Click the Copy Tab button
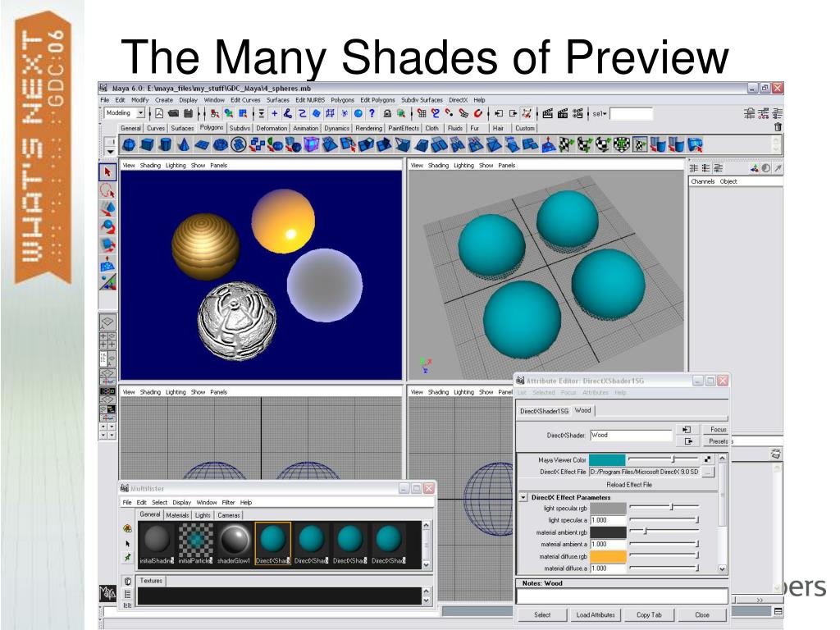This screenshot has width=840, height=630. pos(649,615)
